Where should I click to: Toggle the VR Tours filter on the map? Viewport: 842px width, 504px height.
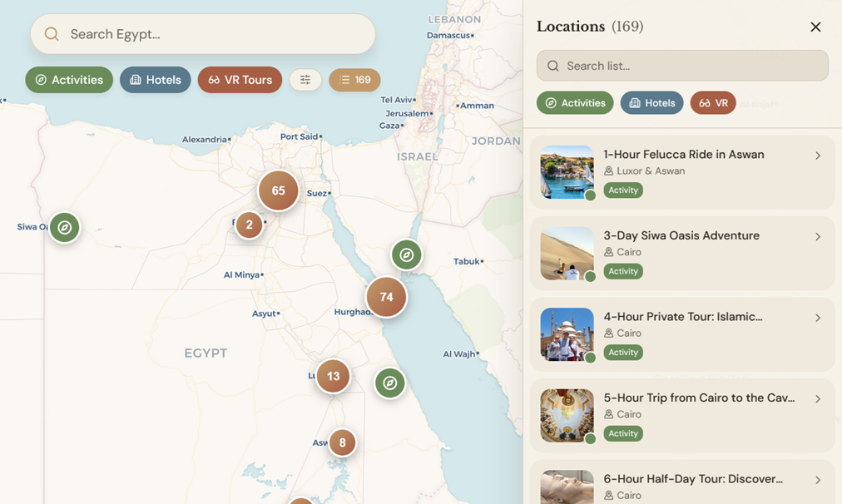coord(240,80)
